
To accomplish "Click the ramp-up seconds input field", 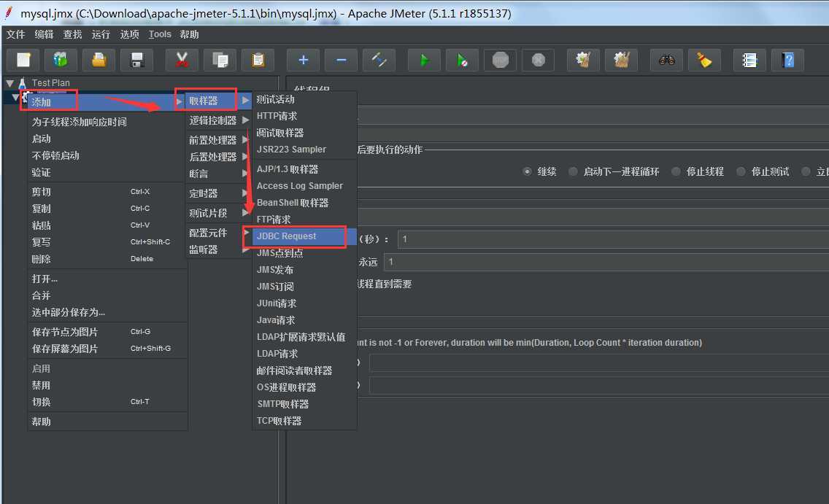I will click(x=613, y=239).
